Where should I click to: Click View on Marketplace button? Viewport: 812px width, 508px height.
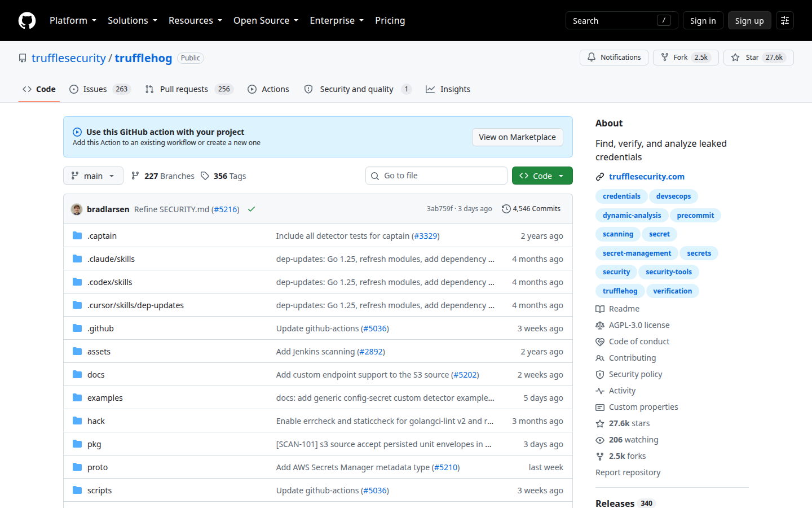pyautogui.click(x=517, y=137)
